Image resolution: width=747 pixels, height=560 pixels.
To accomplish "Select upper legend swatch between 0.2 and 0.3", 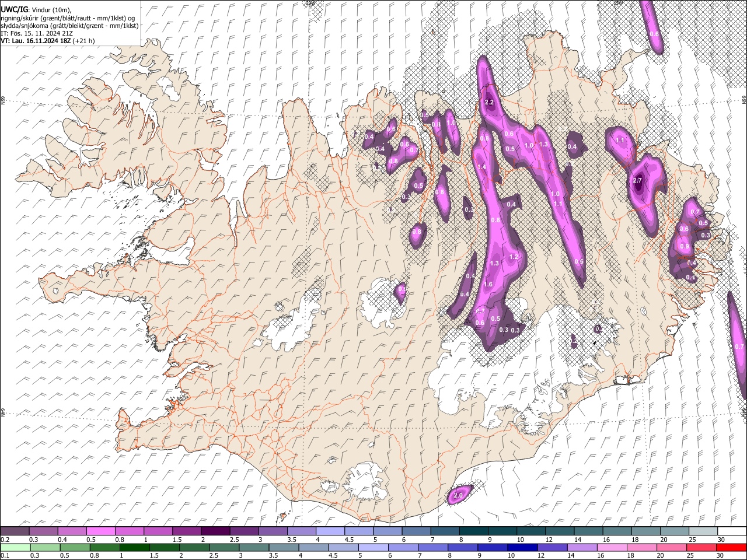I will (x=15, y=531).
